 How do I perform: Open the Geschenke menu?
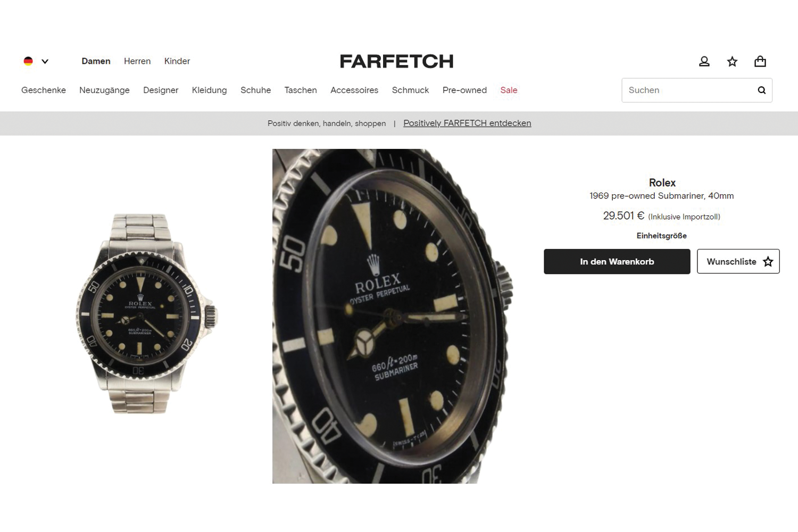tap(44, 90)
